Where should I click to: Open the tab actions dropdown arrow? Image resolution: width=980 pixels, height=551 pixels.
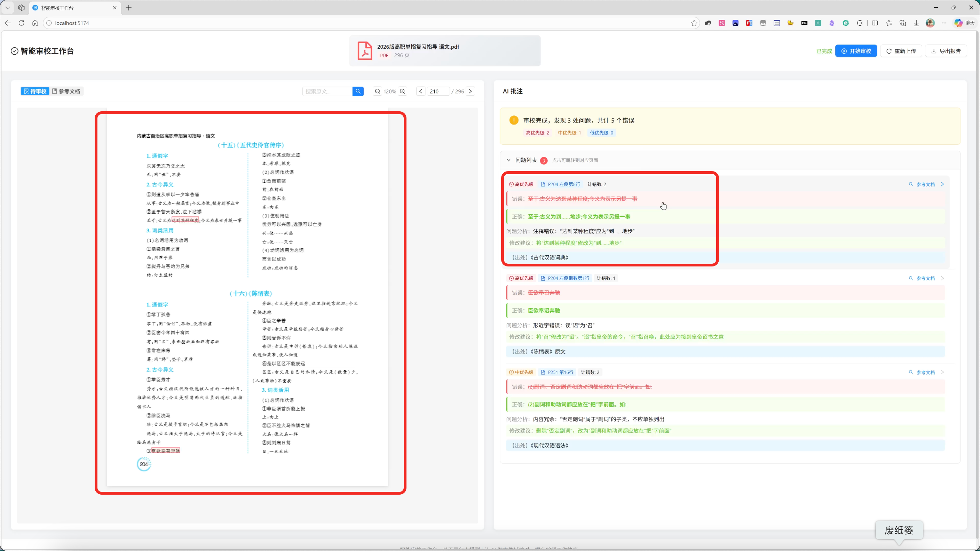[x=7, y=8]
